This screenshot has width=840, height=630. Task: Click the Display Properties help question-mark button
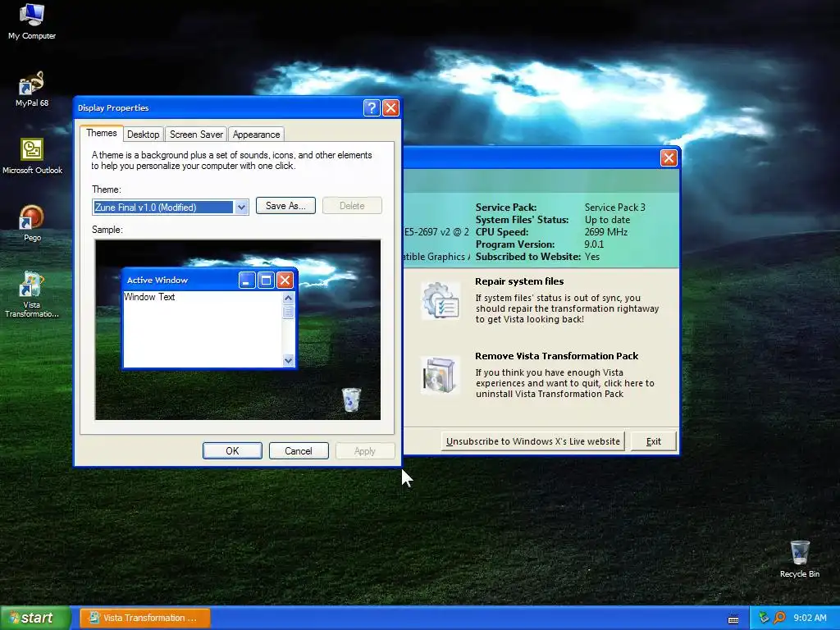[372, 107]
